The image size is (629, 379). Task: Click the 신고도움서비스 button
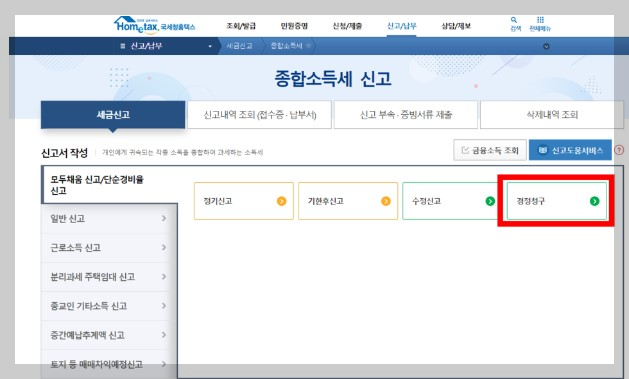click(x=570, y=150)
